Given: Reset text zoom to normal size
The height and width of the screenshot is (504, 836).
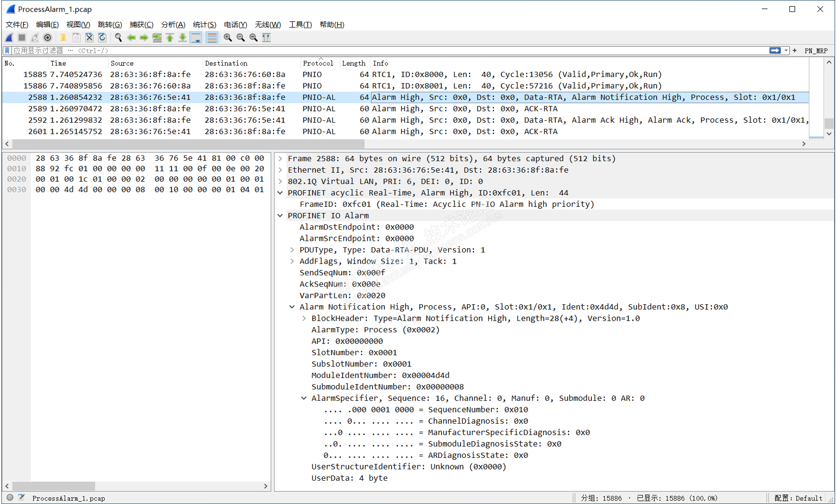Looking at the screenshot, I should click(253, 38).
